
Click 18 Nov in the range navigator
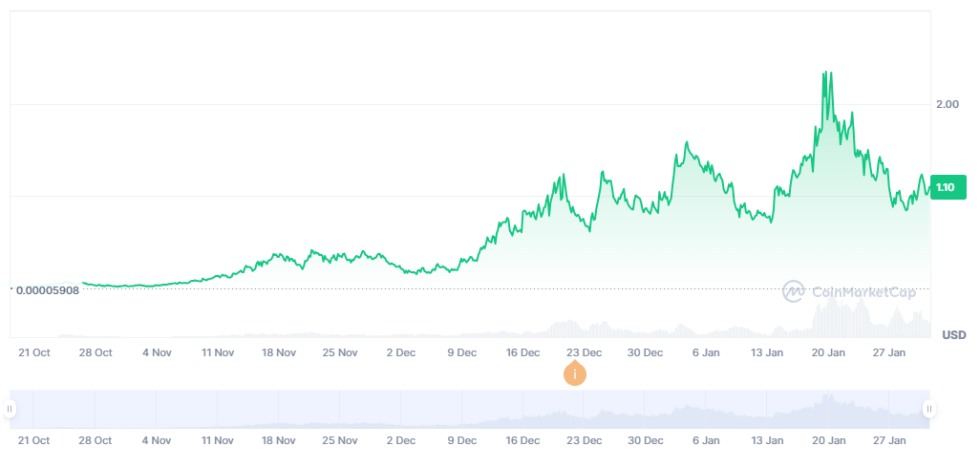coord(279,440)
